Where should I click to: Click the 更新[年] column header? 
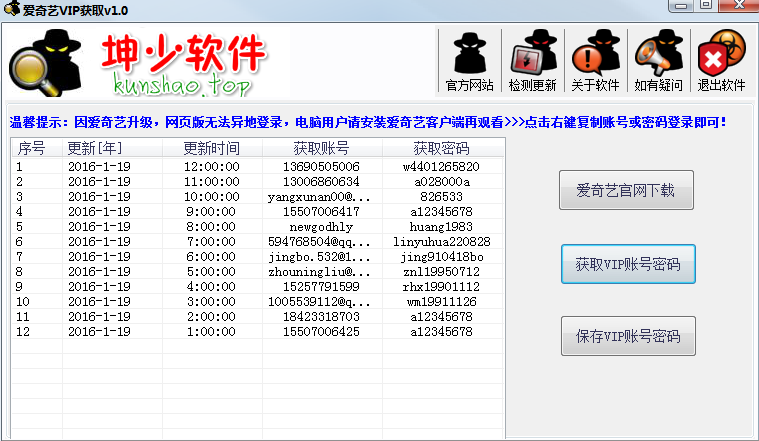[96, 148]
